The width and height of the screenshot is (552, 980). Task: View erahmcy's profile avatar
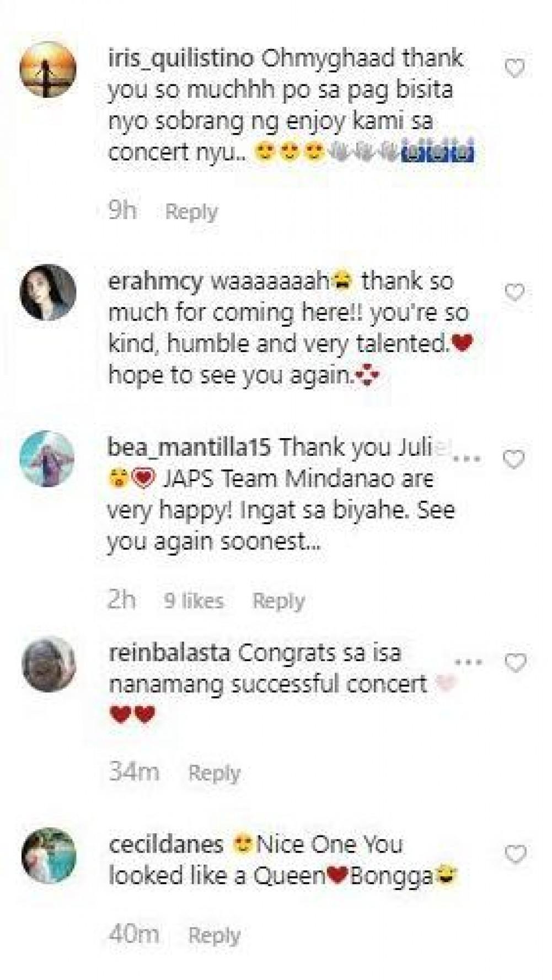coord(48,292)
